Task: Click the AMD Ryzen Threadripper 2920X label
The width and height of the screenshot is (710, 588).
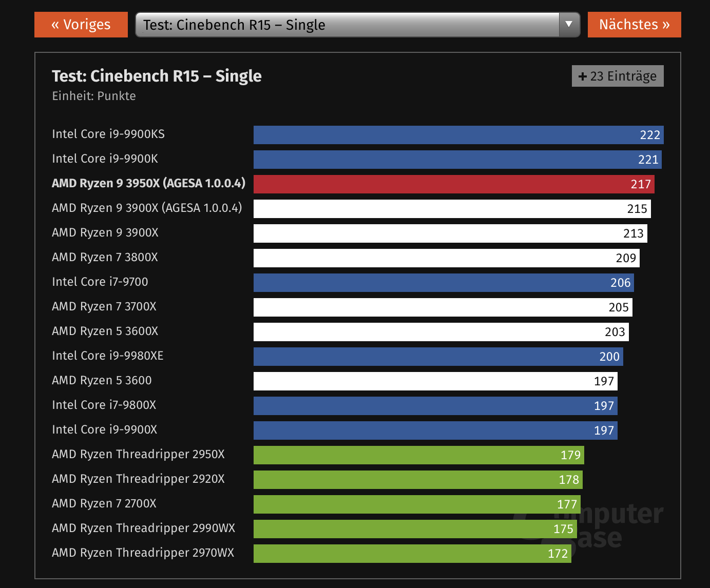Action: coord(138,479)
